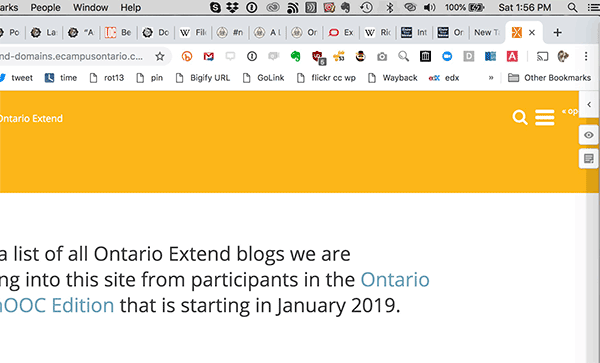Switch to the Wikipedia 'Ric' tab
This screenshot has height=363, width=600.
(x=378, y=33)
